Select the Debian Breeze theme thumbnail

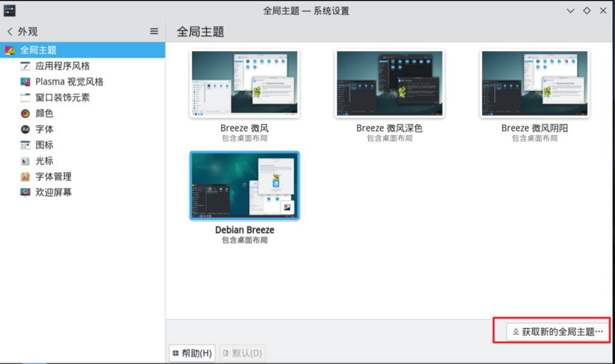coord(244,185)
